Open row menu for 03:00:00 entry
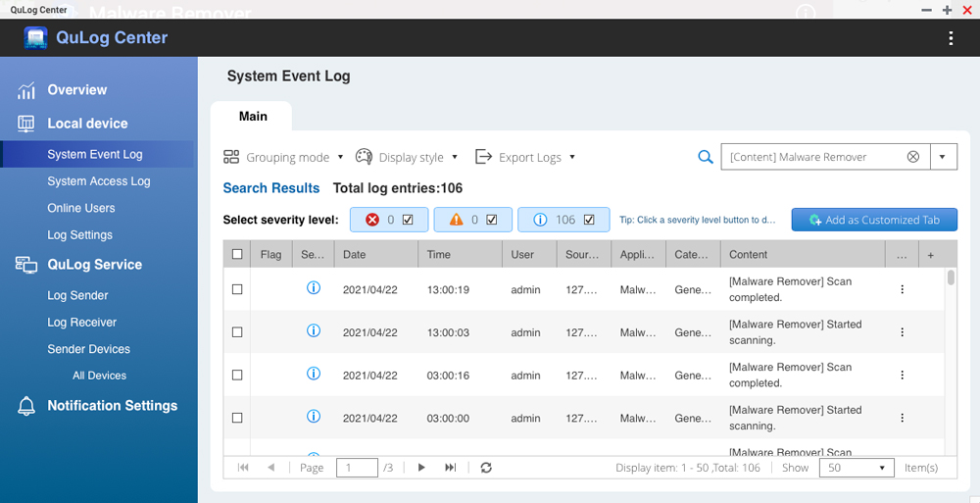 [902, 418]
